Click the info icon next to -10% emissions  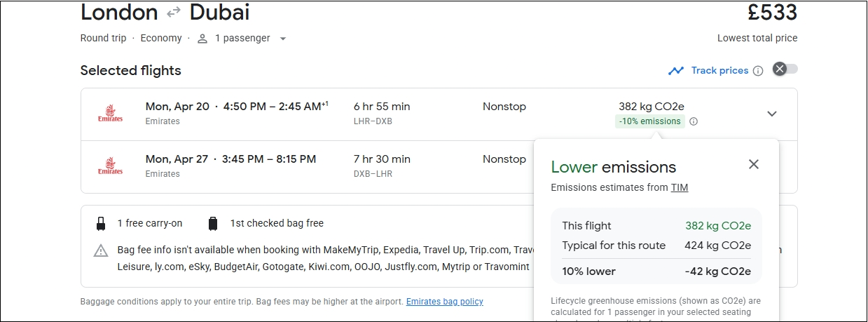coord(694,121)
